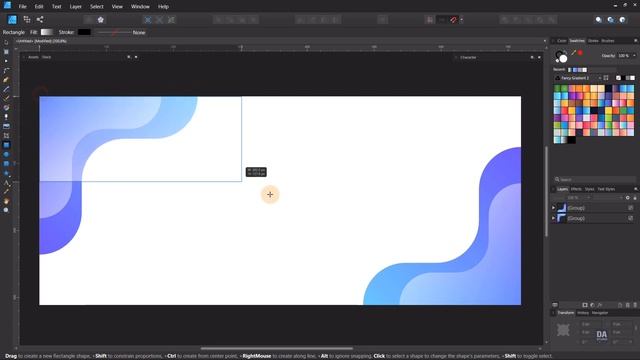Select the Zoom tool
This screenshot has height=360, width=640.
(6, 210)
